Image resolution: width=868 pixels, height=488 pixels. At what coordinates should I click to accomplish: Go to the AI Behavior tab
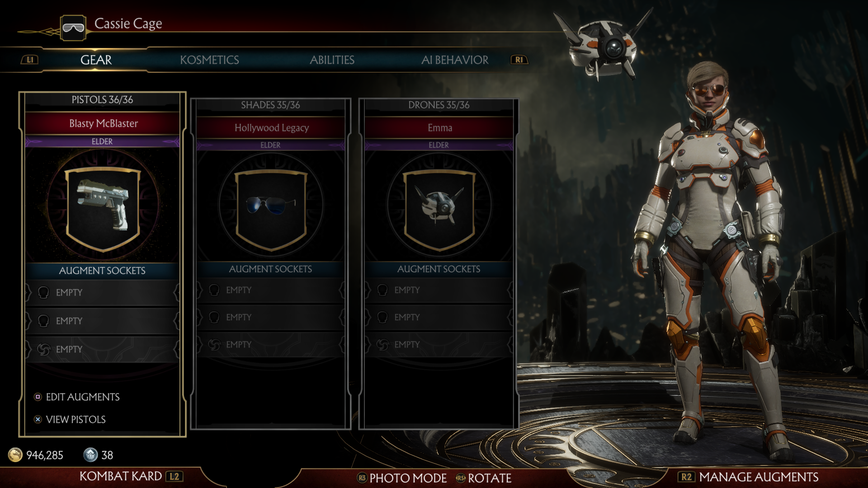pyautogui.click(x=455, y=60)
